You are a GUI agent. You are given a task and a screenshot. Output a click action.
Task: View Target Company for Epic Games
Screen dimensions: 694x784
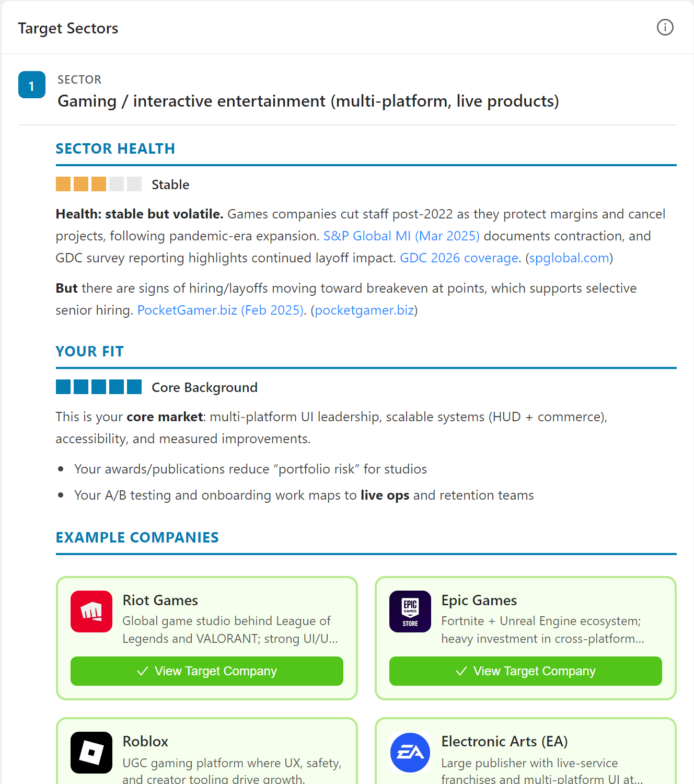pyautogui.click(x=526, y=671)
